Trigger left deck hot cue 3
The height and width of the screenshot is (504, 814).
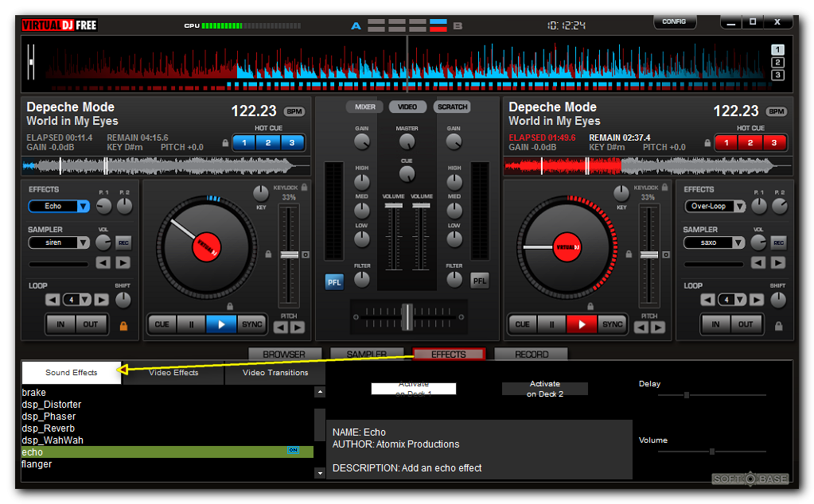pos(292,142)
